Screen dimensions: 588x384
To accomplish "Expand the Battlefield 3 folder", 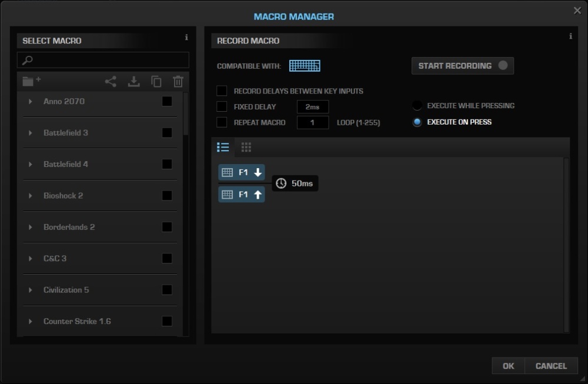I will (x=31, y=133).
